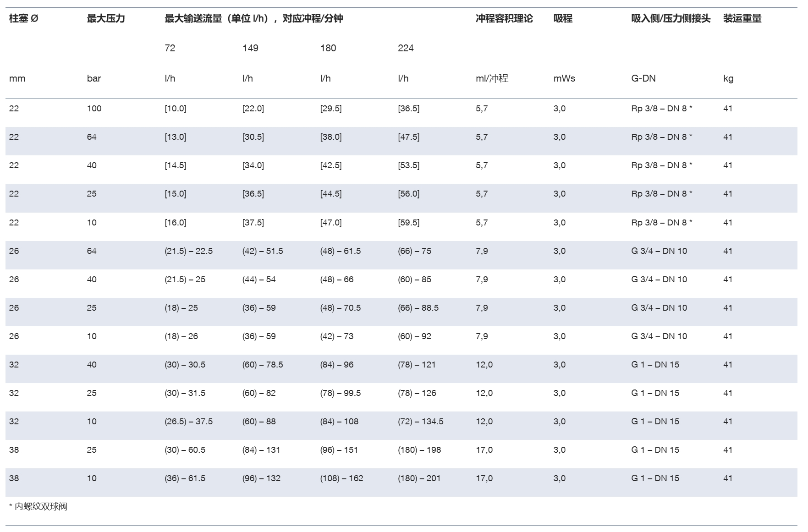Select the (60) – 85 cell

415,280
